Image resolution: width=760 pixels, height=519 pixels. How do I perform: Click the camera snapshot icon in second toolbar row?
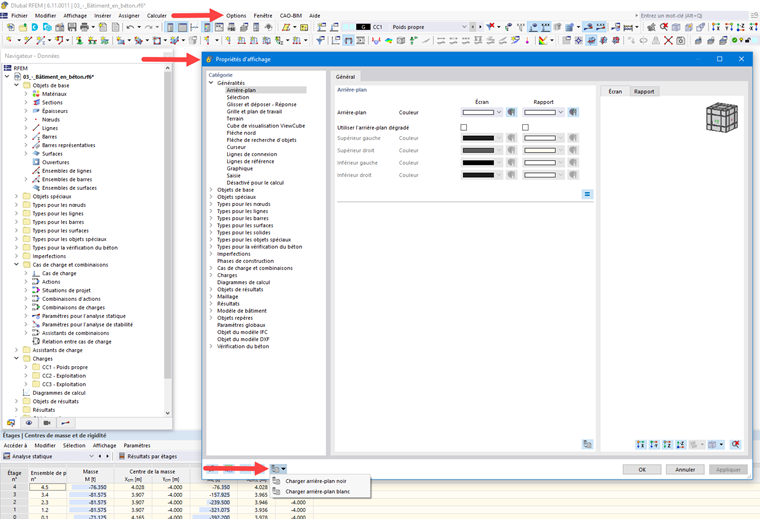point(681,41)
